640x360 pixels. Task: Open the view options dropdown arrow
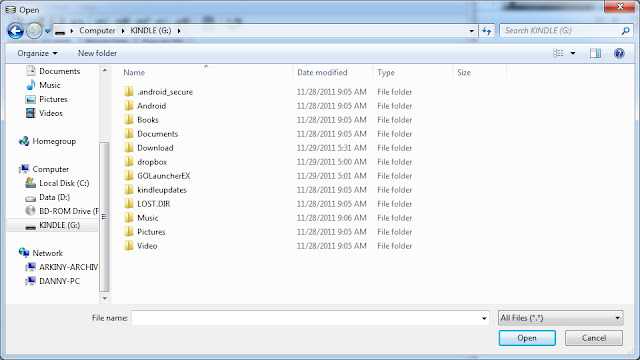(573, 53)
